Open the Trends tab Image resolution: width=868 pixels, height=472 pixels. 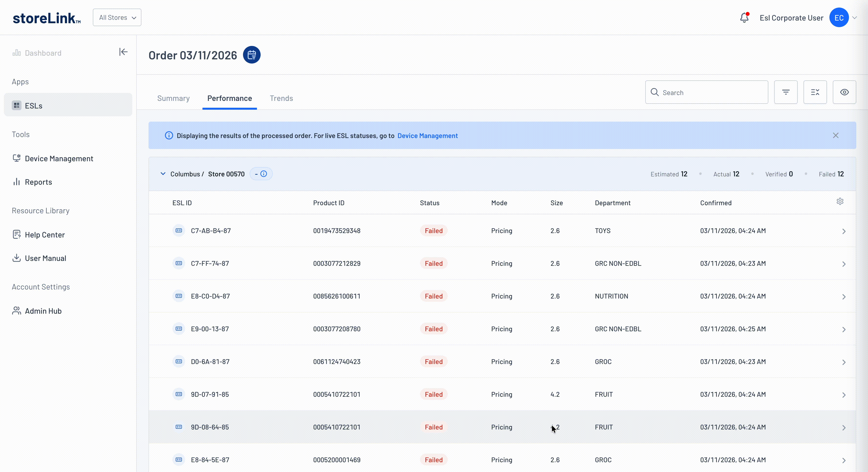(281, 98)
